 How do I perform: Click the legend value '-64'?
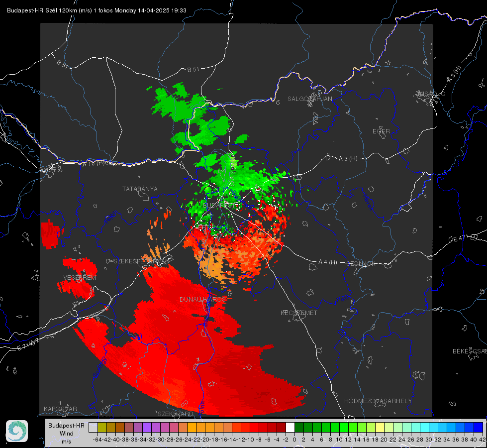(97, 440)
